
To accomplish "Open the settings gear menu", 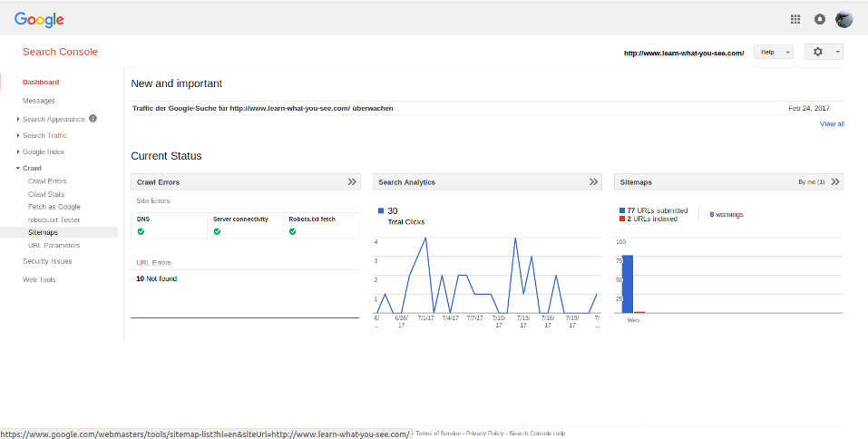I will (824, 52).
